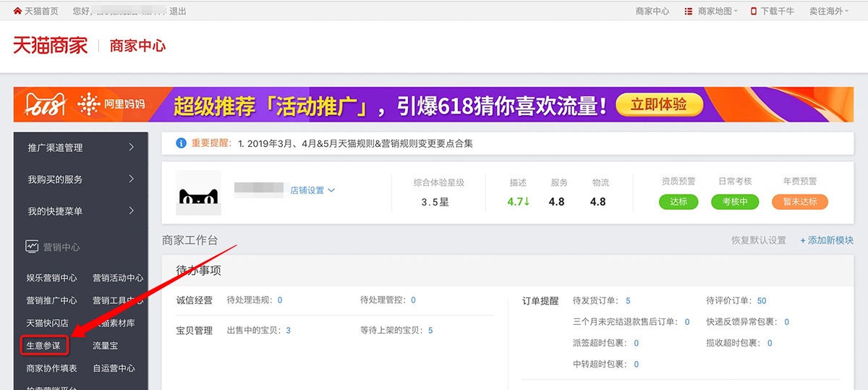This screenshot has width=868, height=390.
Task: Click the 商家中心 red title
Action: pyautogui.click(x=137, y=46)
